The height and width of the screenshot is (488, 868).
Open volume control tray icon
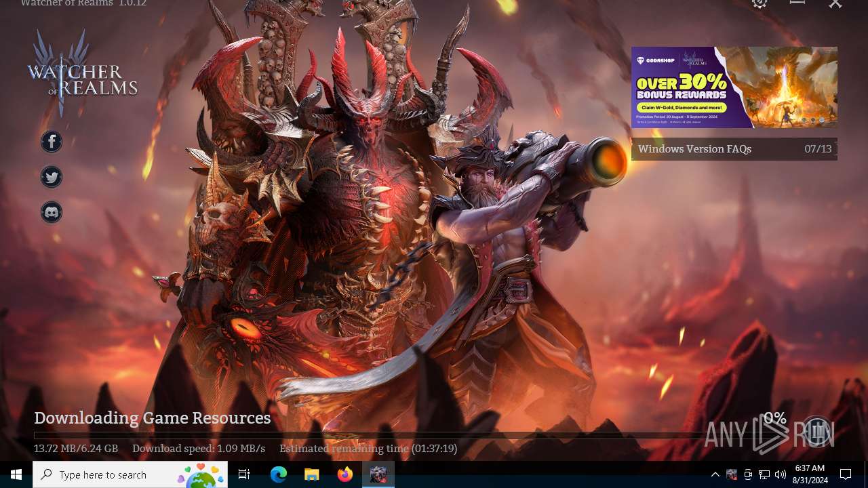point(781,474)
